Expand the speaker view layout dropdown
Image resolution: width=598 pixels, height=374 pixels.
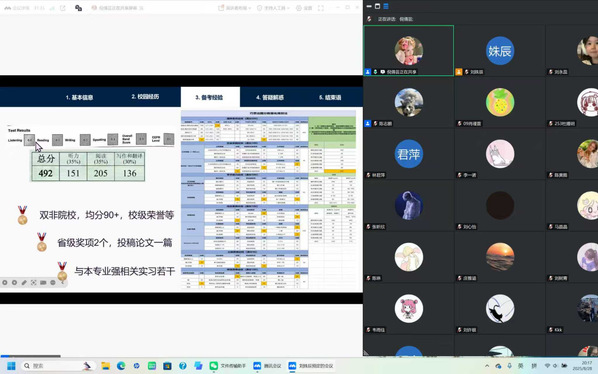235,8
